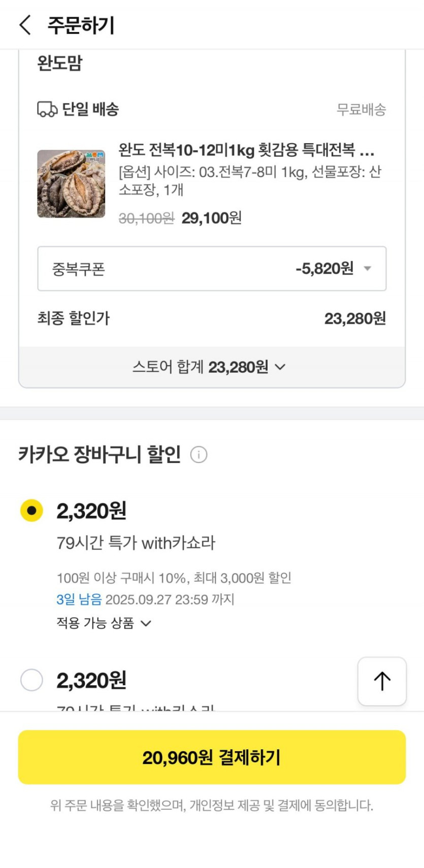Go back using the header arrow
The image size is (424, 868).
click(25, 25)
